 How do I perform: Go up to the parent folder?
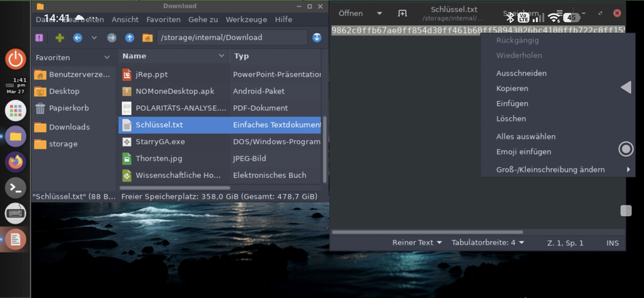pos(129,38)
